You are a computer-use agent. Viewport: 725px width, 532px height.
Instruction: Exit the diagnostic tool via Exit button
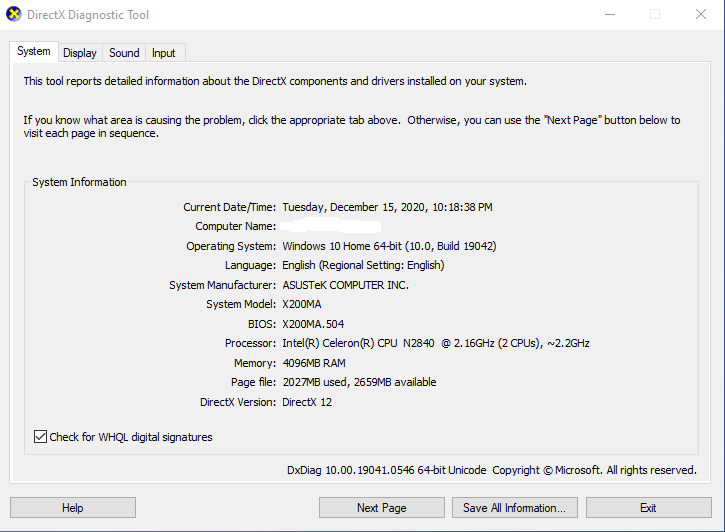648,508
